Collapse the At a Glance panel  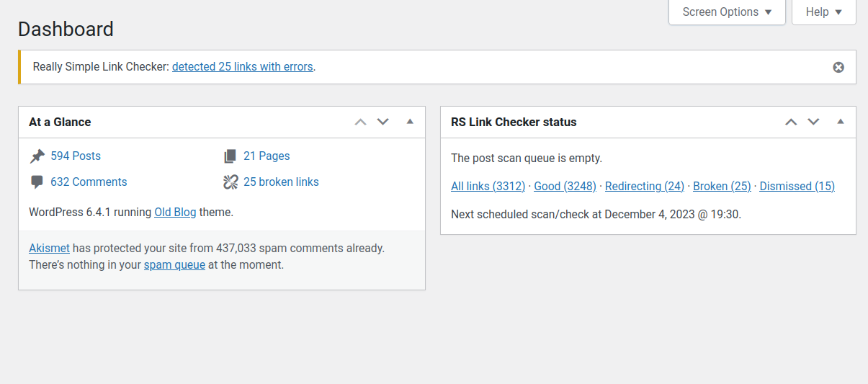pyautogui.click(x=410, y=122)
